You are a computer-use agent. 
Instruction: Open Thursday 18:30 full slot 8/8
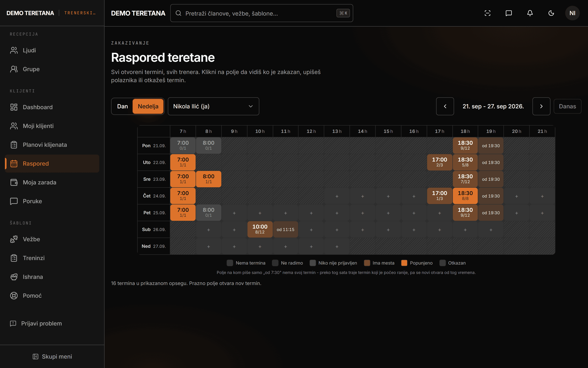(465, 196)
